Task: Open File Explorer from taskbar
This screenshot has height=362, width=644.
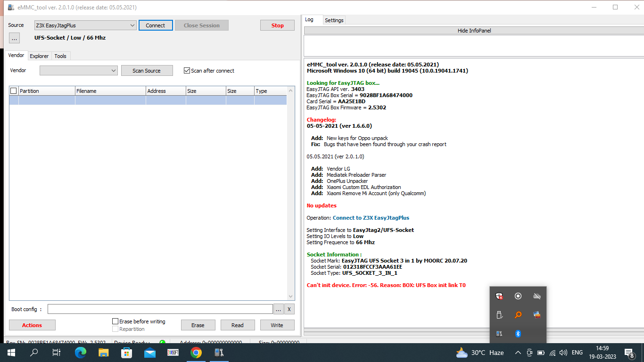Action: coord(104,353)
